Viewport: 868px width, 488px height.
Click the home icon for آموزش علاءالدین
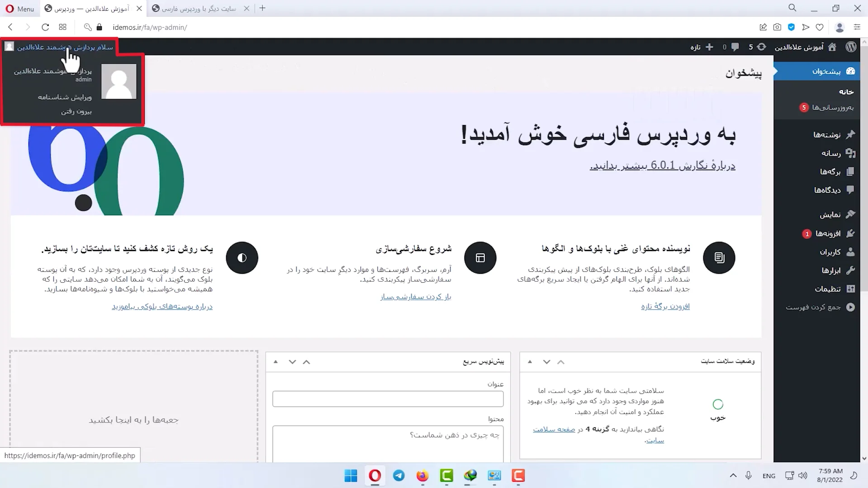(x=832, y=47)
